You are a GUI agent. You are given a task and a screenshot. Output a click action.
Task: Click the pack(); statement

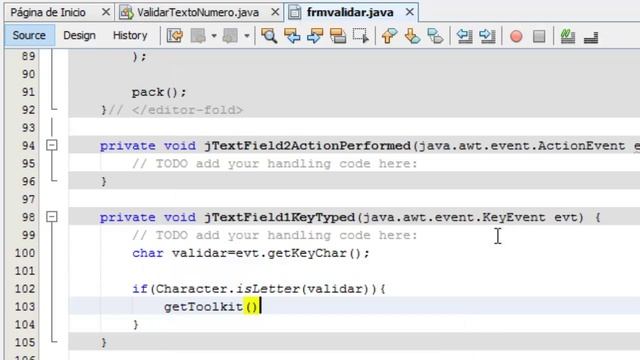(159, 92)
